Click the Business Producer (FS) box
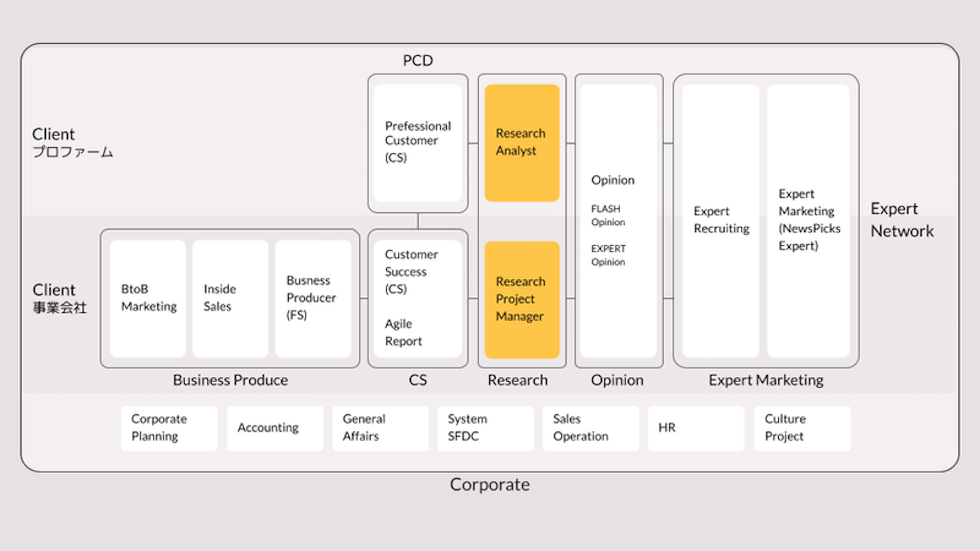 (313, 298)
